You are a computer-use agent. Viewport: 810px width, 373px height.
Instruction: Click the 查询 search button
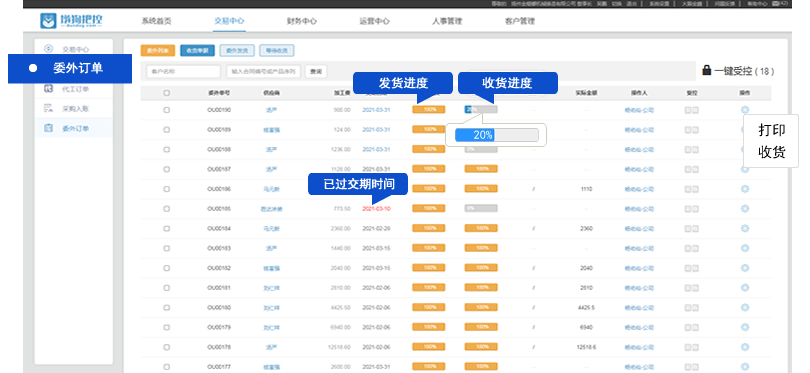316,71
